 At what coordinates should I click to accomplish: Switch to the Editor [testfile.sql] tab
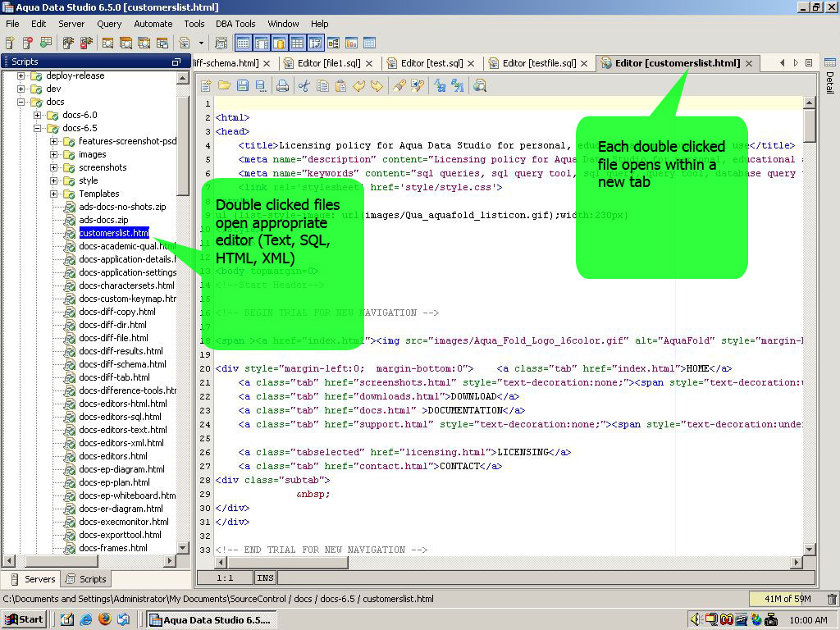540,63
